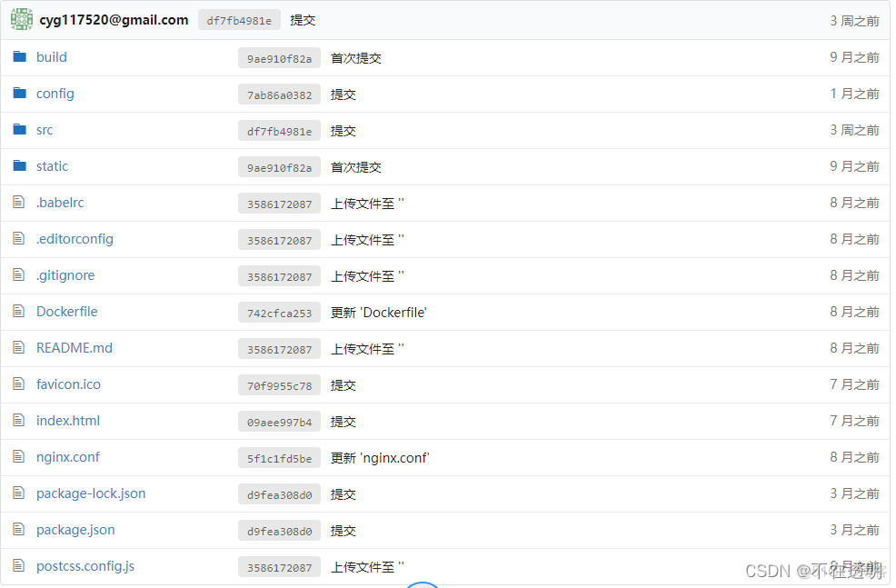The height and width of the screenshot is (588, 896).
Task: Click commit hash 9ae910f82a in build row
Action: (x=279, y=58)
